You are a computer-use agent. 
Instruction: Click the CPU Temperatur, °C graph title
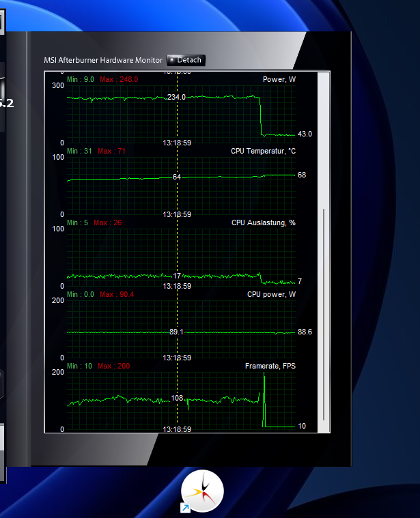263,151
